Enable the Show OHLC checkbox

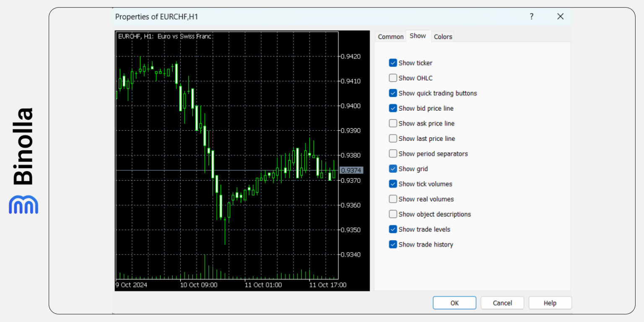coord(393,78)
